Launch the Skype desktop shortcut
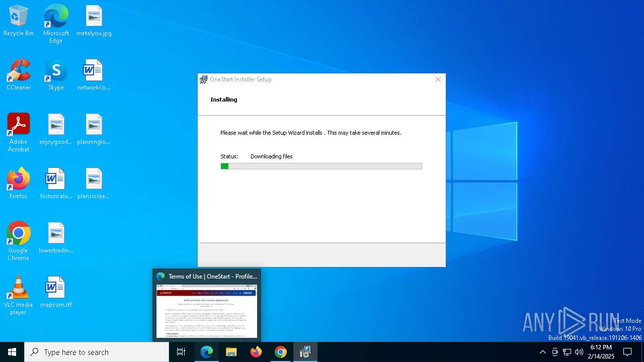Viewport: 644px width, 362px height. point(56,75)
